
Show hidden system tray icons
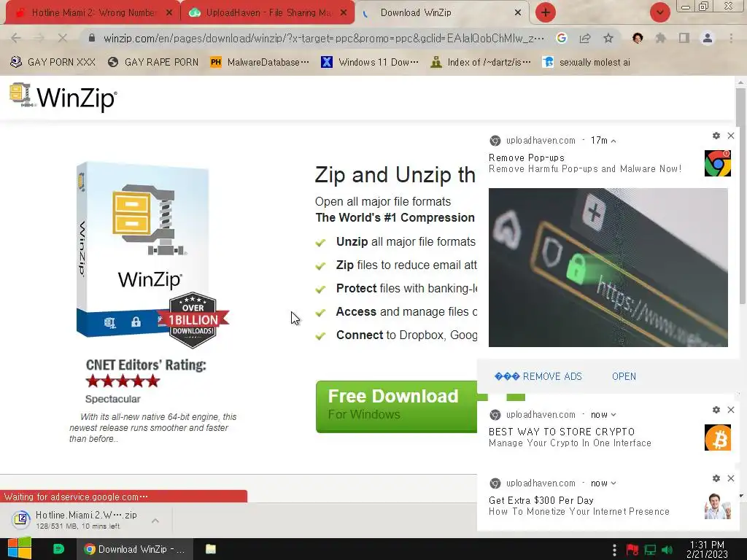(x=614, y=550)
